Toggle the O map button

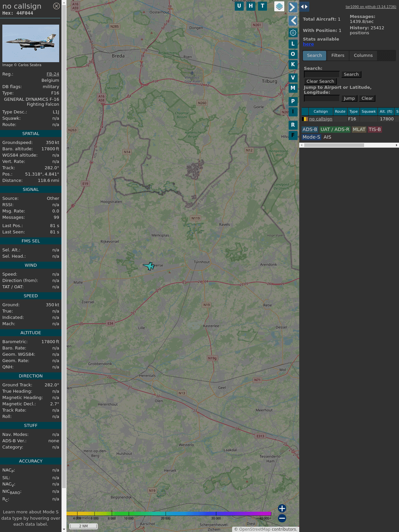tap(293, 54)
